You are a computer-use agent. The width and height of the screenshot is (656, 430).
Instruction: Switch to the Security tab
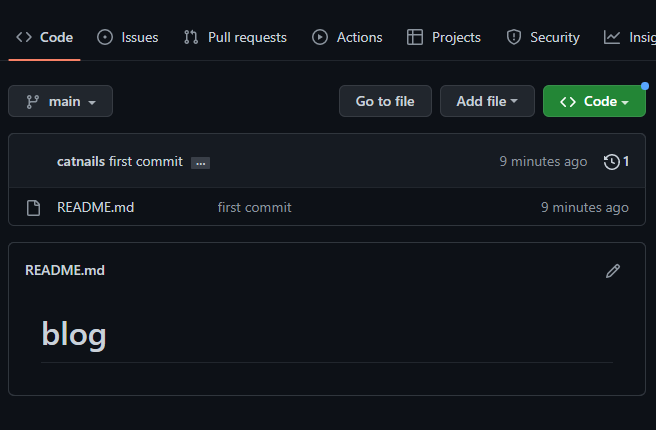tap(543, 38)
